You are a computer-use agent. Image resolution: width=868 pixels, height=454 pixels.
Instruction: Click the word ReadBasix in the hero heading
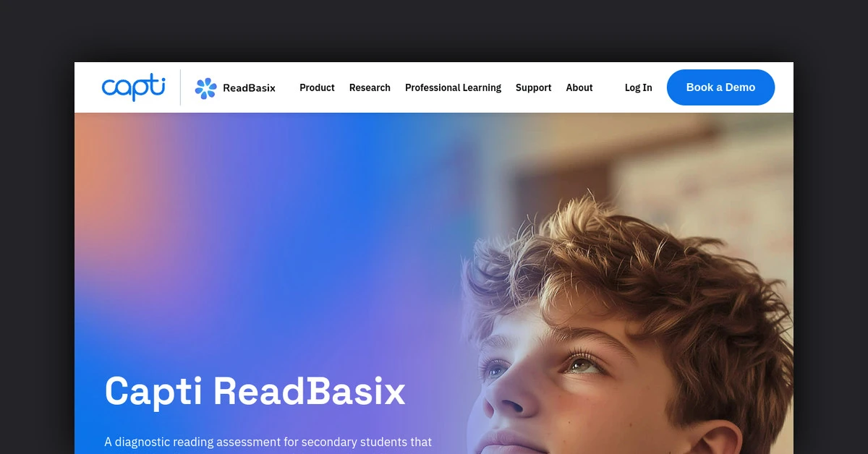click(x=309, y=390)
